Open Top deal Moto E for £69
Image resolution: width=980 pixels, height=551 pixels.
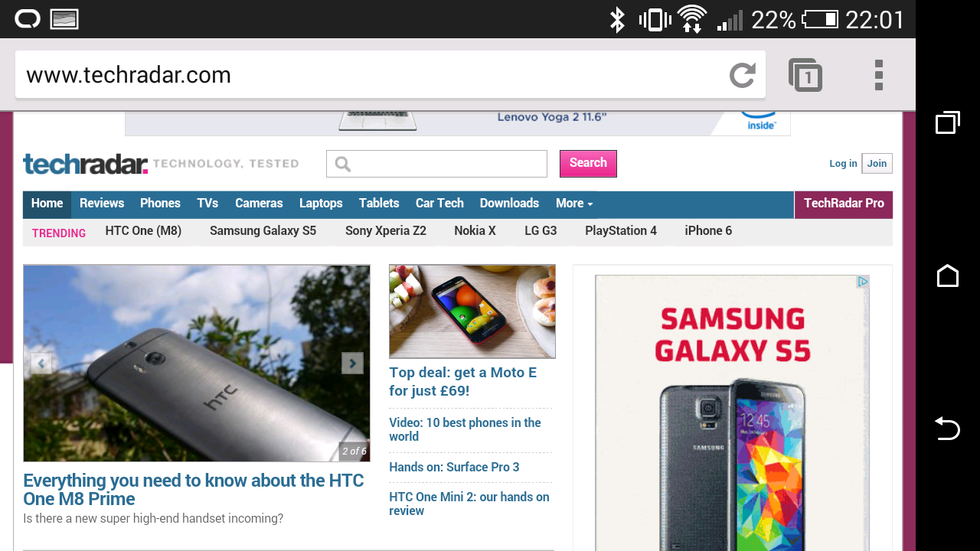click(463, 382)
